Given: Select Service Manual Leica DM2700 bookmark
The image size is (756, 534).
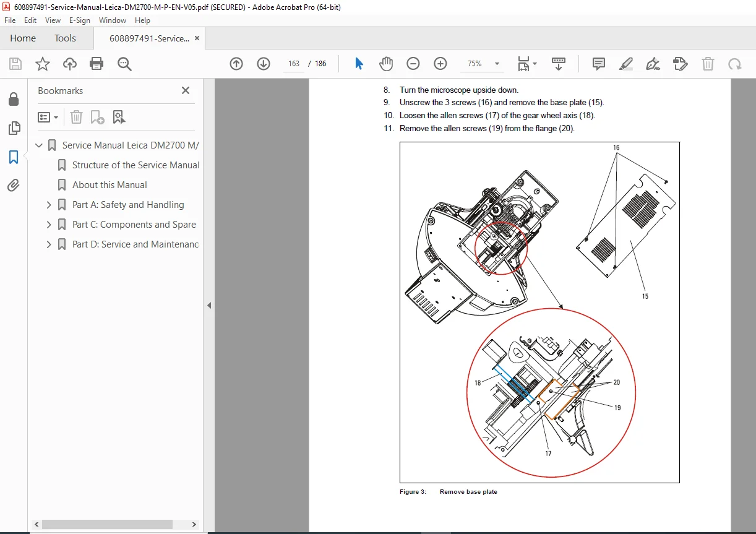Looking at the screenshot, I should coord(131,145).
